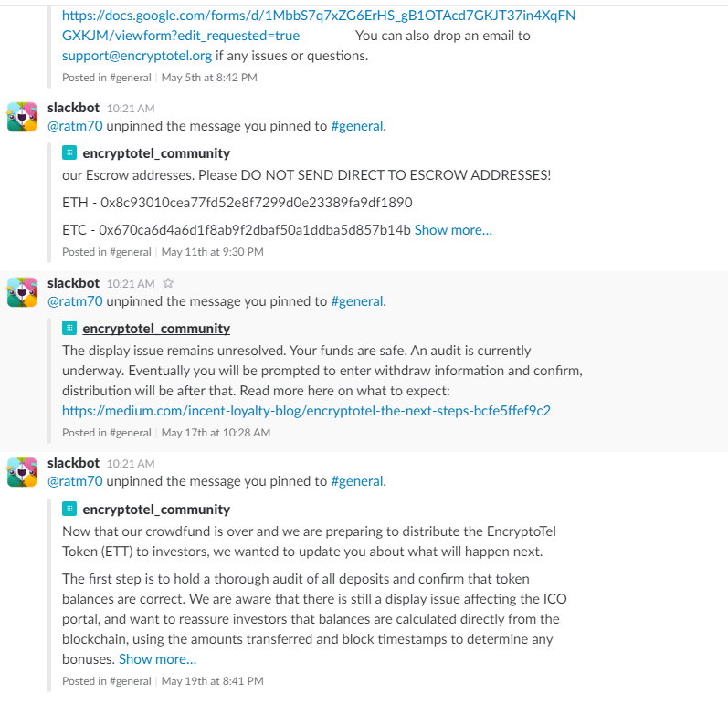The height and width of the screenshot is (715, 728).
Task: Star the slackbot message about display issue
Action: (x=168, y=283)
